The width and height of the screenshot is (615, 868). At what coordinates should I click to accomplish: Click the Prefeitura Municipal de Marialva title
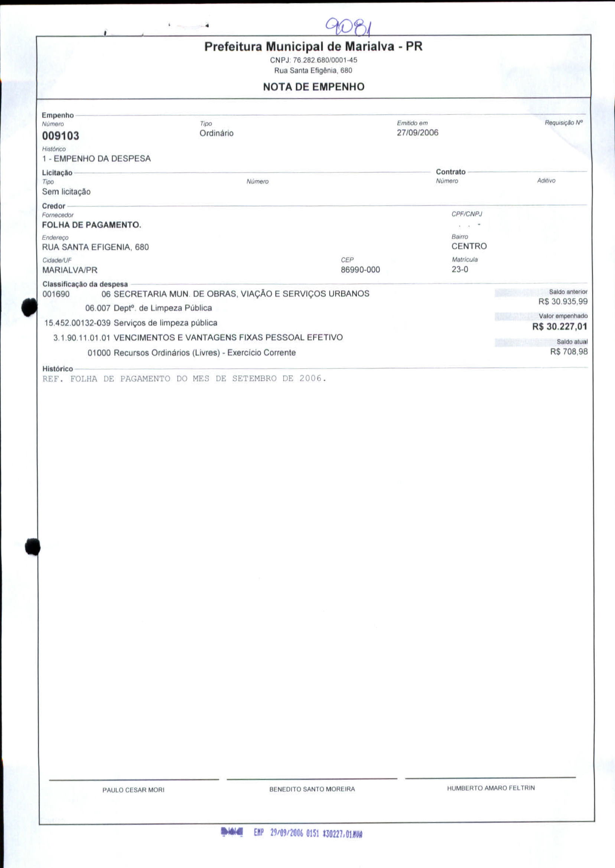tap(313, 46)
